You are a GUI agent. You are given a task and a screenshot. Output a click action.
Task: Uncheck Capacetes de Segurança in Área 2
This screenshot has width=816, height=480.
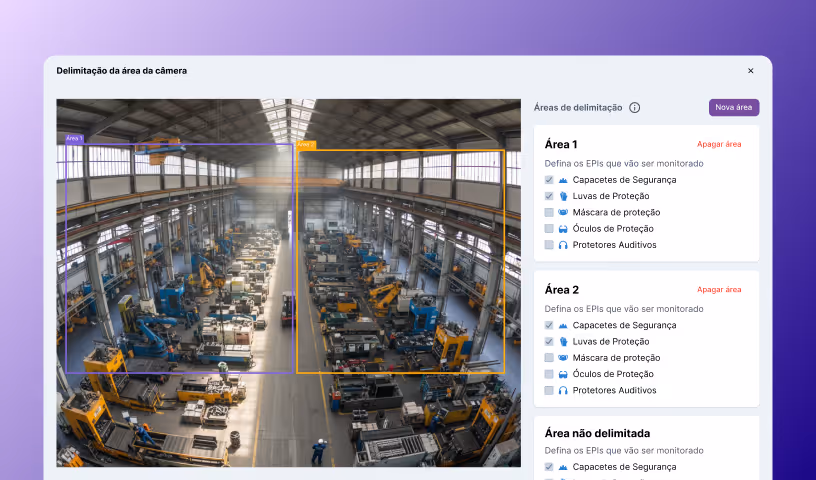[549, 325]
